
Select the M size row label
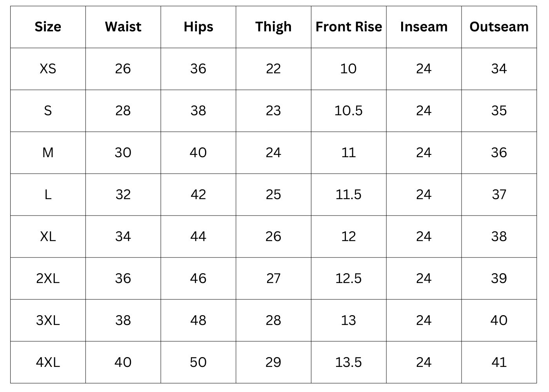pos(48,152)
